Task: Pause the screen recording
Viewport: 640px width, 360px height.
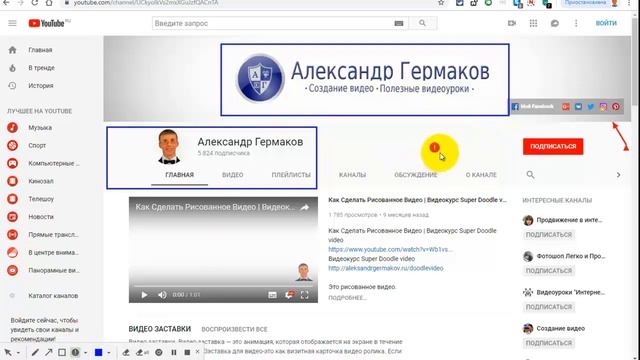Action: point(174,352)
